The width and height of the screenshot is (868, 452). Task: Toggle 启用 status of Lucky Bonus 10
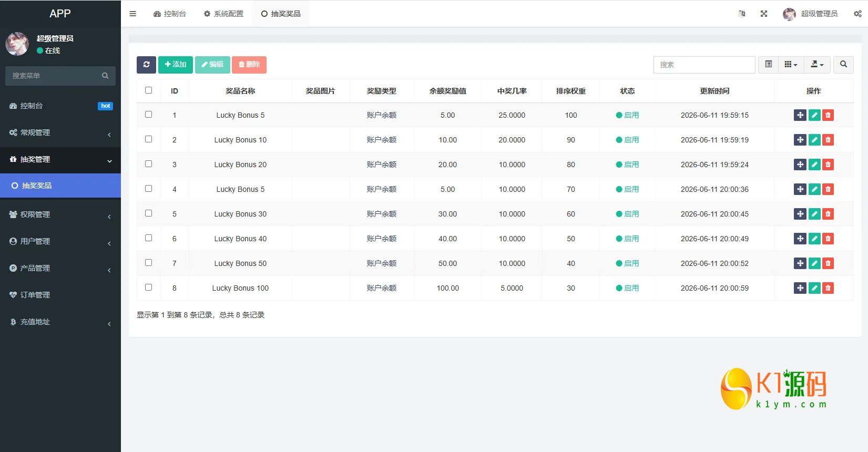pyautogui.click(x=627, y=140)
